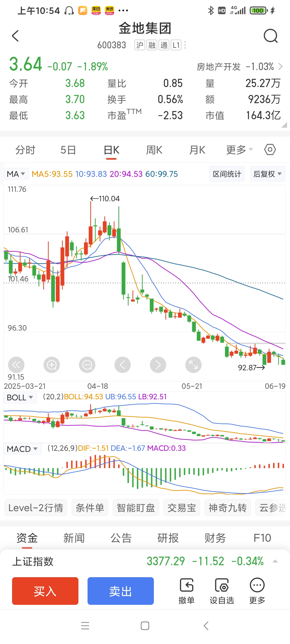Switch to 月K tab
290x644 pixels.
click(x=197, y=150)
